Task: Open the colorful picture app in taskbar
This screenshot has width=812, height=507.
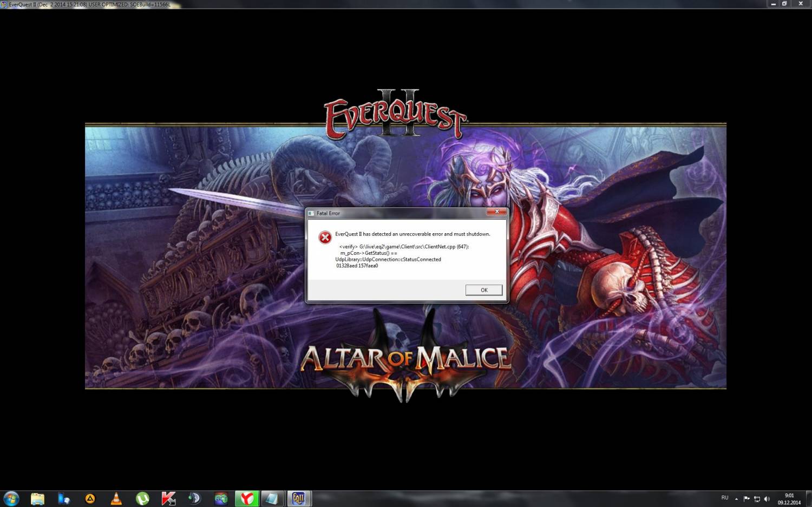Action: click(221, 498)
